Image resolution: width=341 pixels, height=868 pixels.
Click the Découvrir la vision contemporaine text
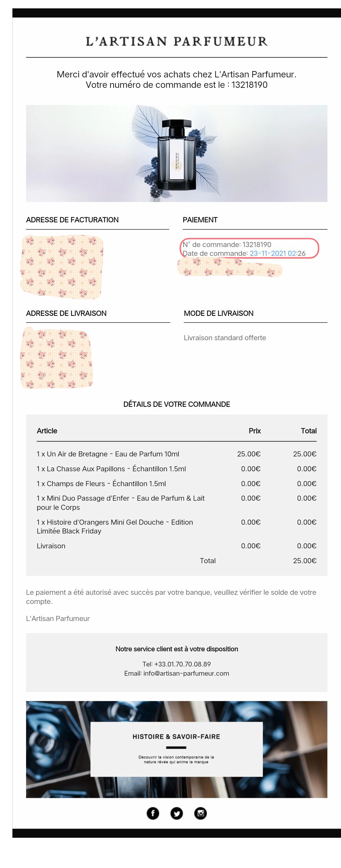click(x=176, y=759)
